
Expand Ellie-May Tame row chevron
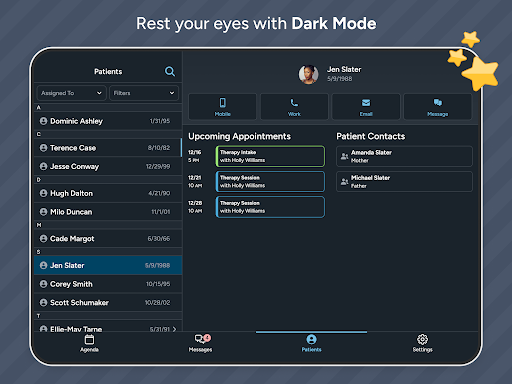click(174, 329)
